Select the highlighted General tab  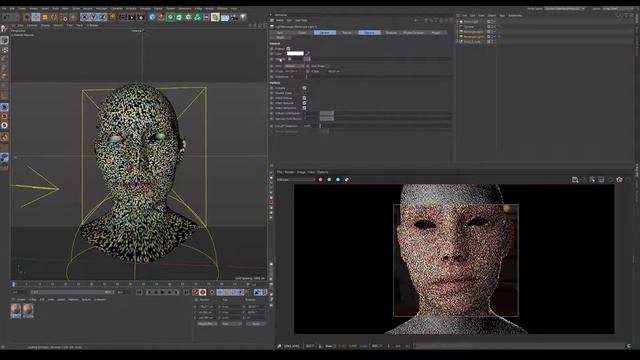325,32
